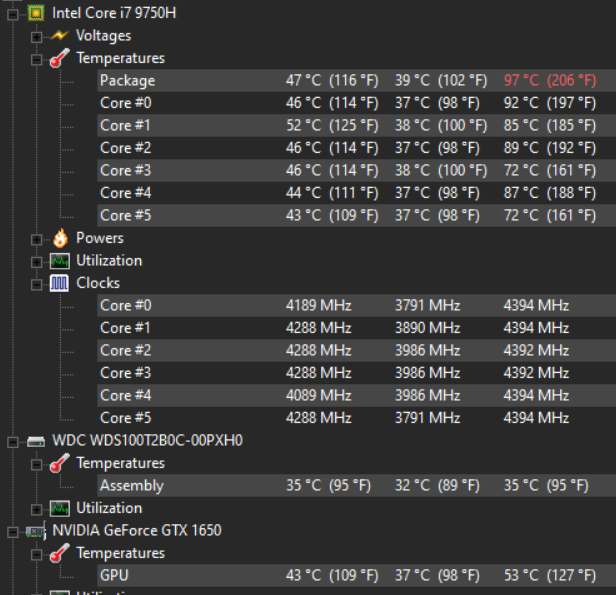Screen dimensions: 616x595
Task: Click Core #1 minimum clock 3890 MHz
Action: point(427,328)
